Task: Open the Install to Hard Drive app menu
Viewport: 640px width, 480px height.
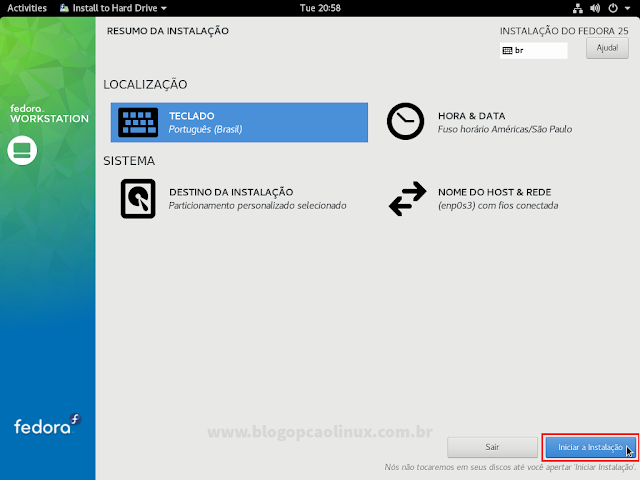Action: click(x=113, y=8)
